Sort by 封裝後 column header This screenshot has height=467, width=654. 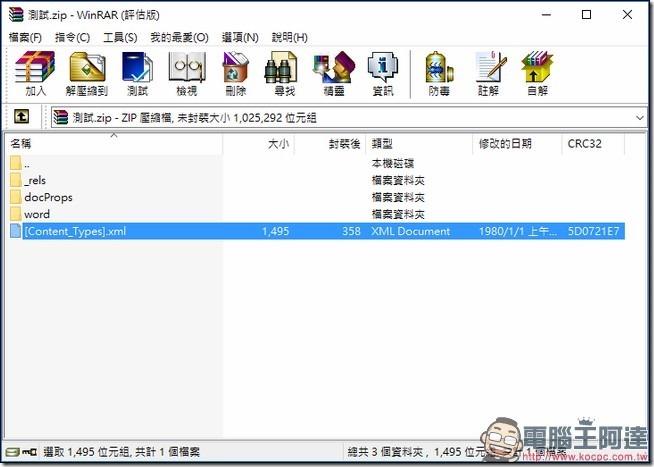pyautogui.click(x=330, y=144)
